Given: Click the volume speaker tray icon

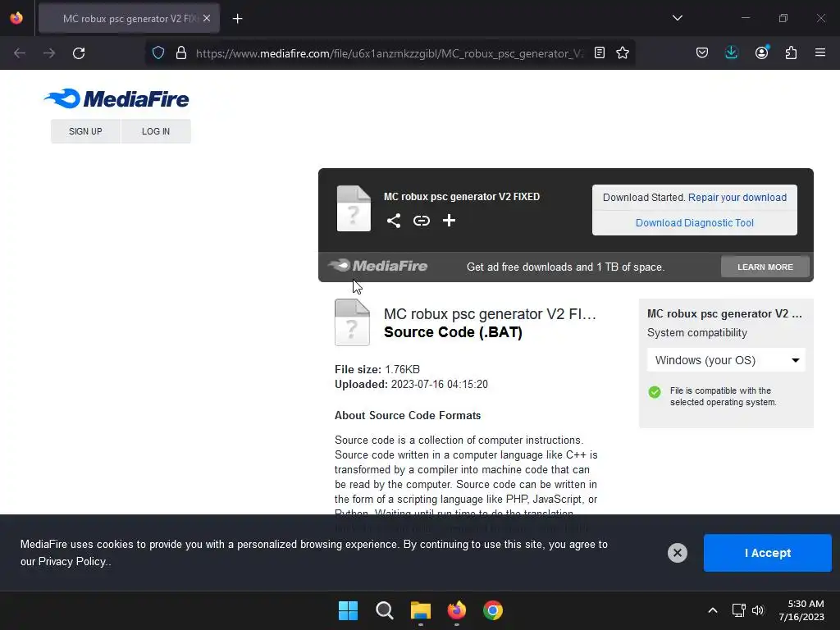Looking at the screenshot, I should (x=757, y=610).
